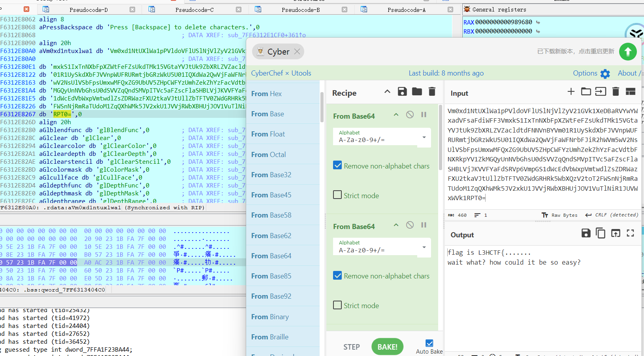This screenshot has height=356, width=644.
Task: Replace the input with the output
Action: (x=616, y=233)
